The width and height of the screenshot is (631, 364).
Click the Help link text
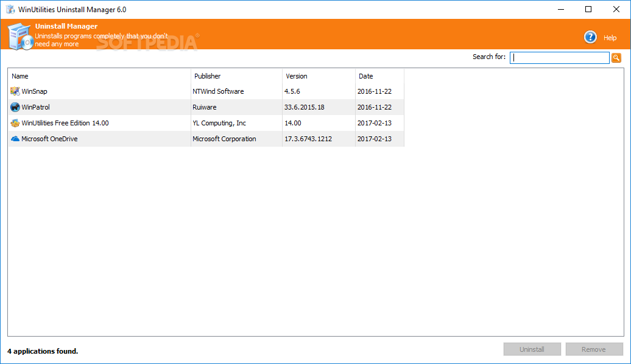610,38
